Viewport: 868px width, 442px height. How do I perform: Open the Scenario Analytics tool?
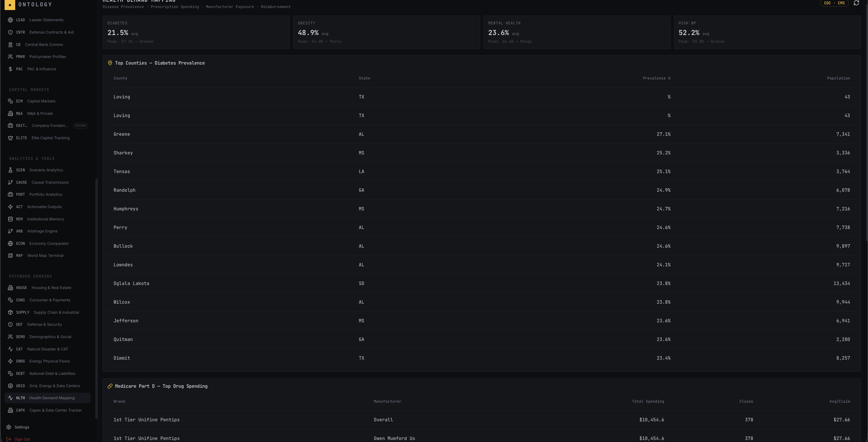tap(46, 170)
